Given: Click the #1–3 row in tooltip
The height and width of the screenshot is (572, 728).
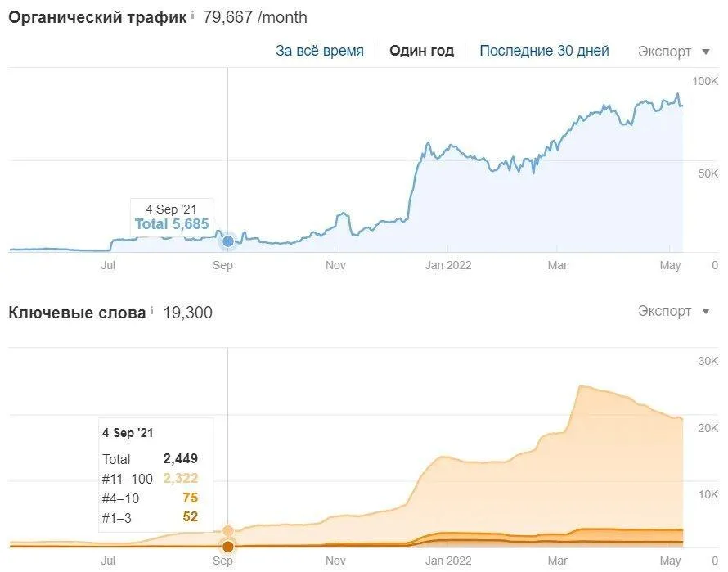Looking at the screenshot, I should tap(150, 516).
